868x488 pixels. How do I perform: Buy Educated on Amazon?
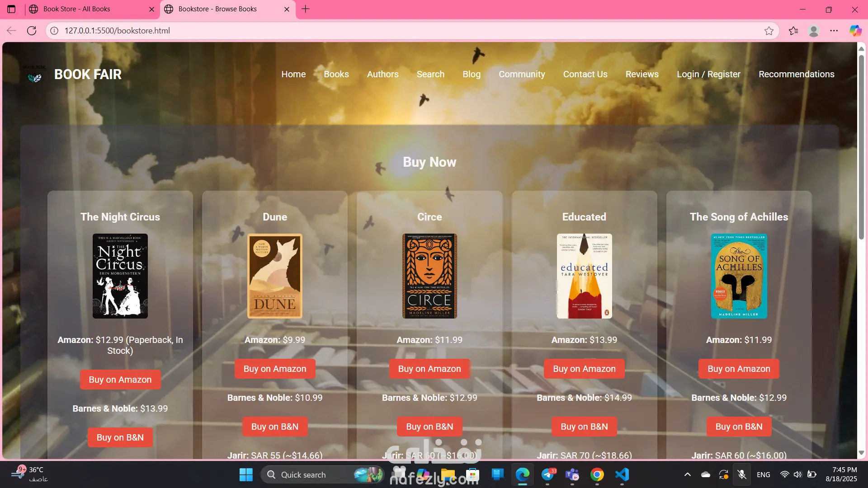tap(584, 369)
